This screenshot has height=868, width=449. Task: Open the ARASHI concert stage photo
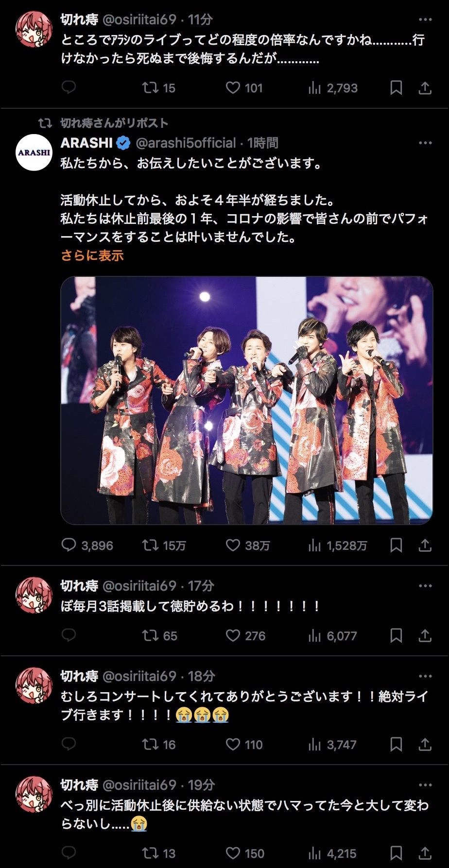pos(247,400)
